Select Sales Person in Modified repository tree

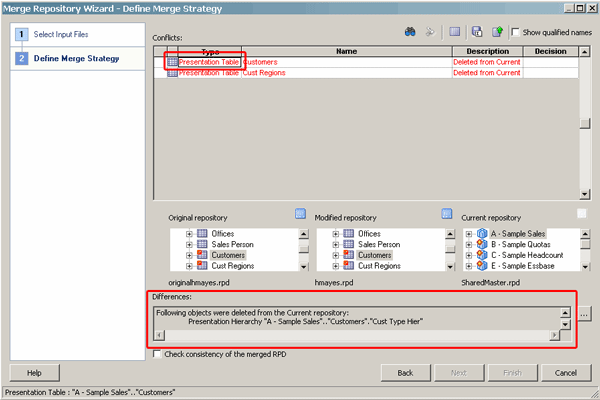coord(379,244)
